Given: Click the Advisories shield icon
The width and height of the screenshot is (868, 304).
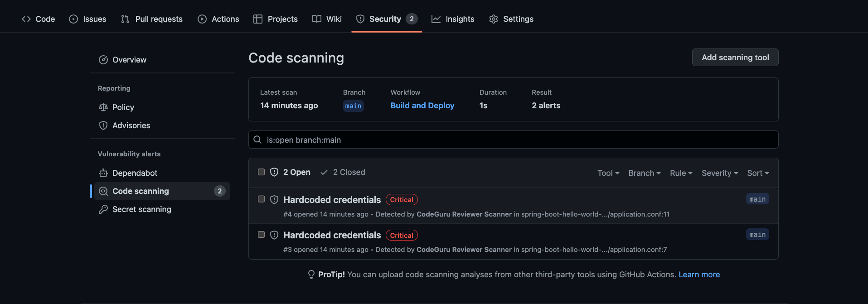Looking at the screenshot, I should tap(103, 125).
